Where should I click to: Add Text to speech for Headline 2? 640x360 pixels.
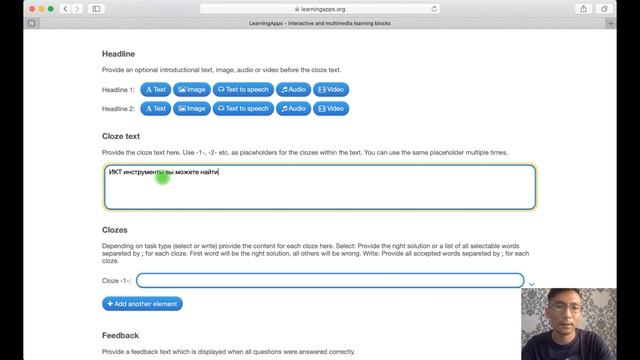click(243, 109)
